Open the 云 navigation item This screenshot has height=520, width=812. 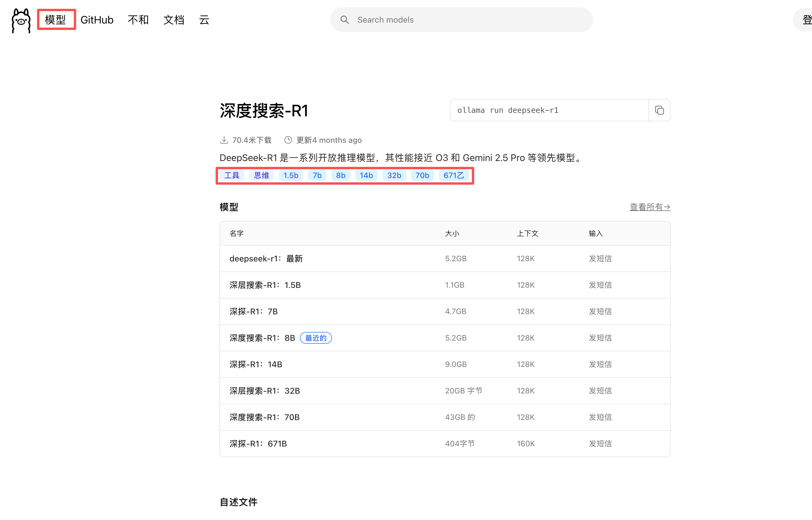[x=204, y=20]
